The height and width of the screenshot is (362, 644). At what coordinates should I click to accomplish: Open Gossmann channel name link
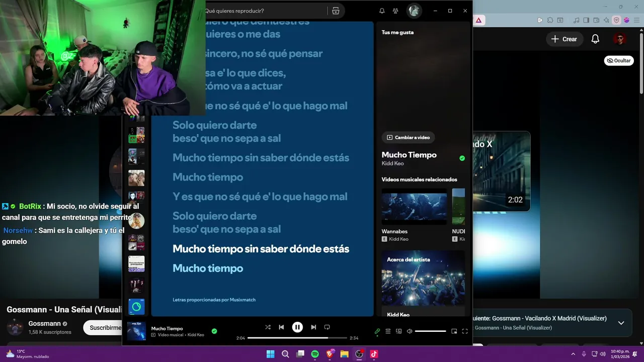pyautogui.click(x=45, y=323)
